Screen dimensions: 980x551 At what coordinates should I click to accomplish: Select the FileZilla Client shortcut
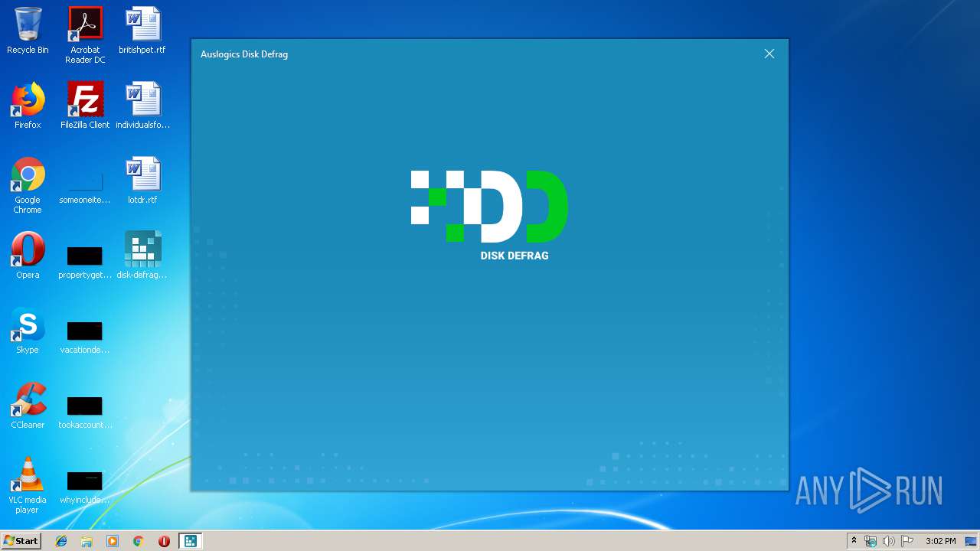85,106
